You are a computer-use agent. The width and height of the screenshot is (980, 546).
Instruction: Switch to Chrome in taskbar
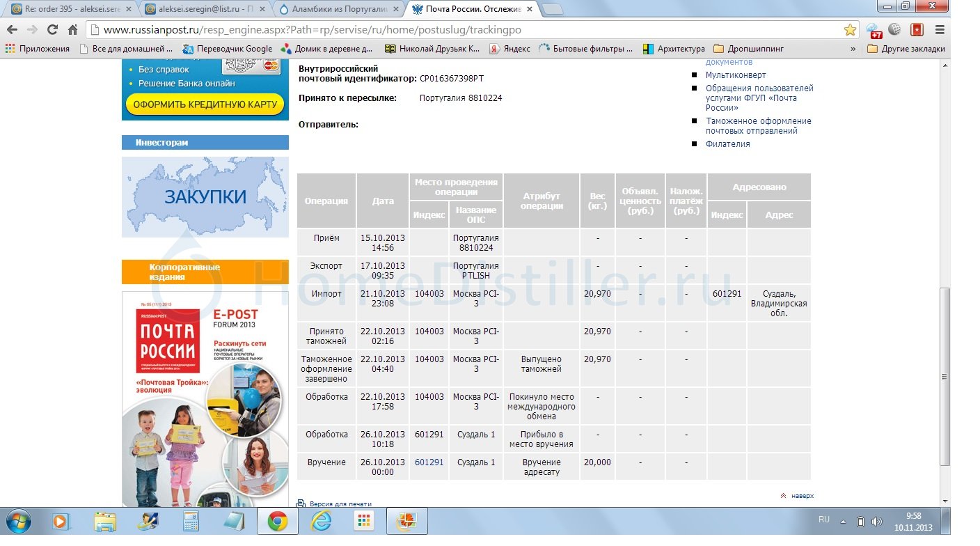click(x=278, y=521)
